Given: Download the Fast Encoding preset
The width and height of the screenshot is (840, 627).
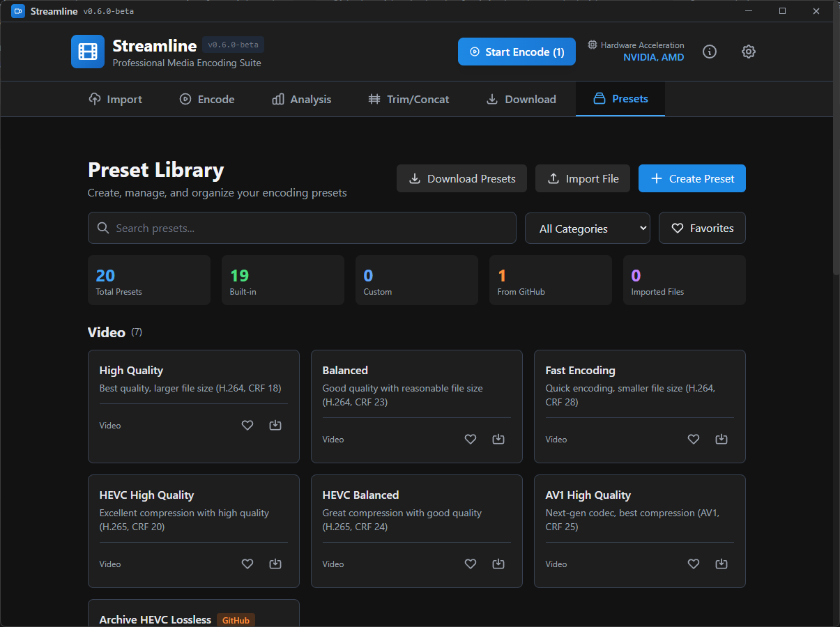Looking at the screenshot, I should (x=721, y=439).
